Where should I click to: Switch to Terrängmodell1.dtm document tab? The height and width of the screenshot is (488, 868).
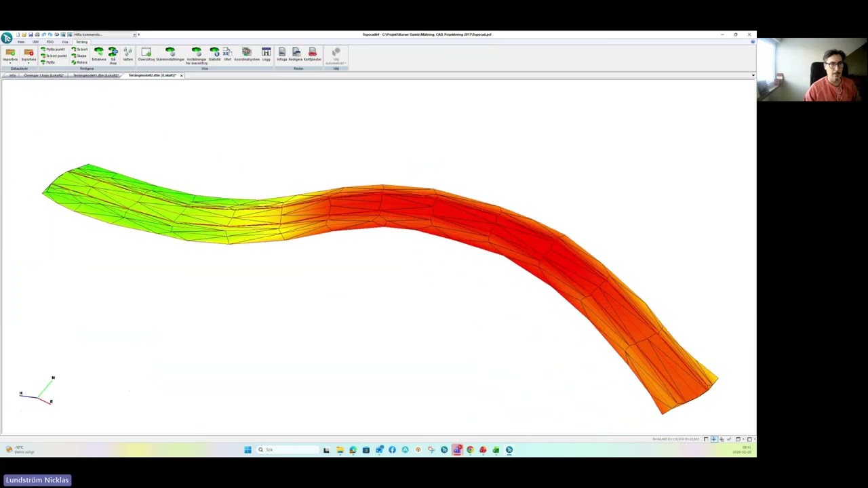[96, 75]
